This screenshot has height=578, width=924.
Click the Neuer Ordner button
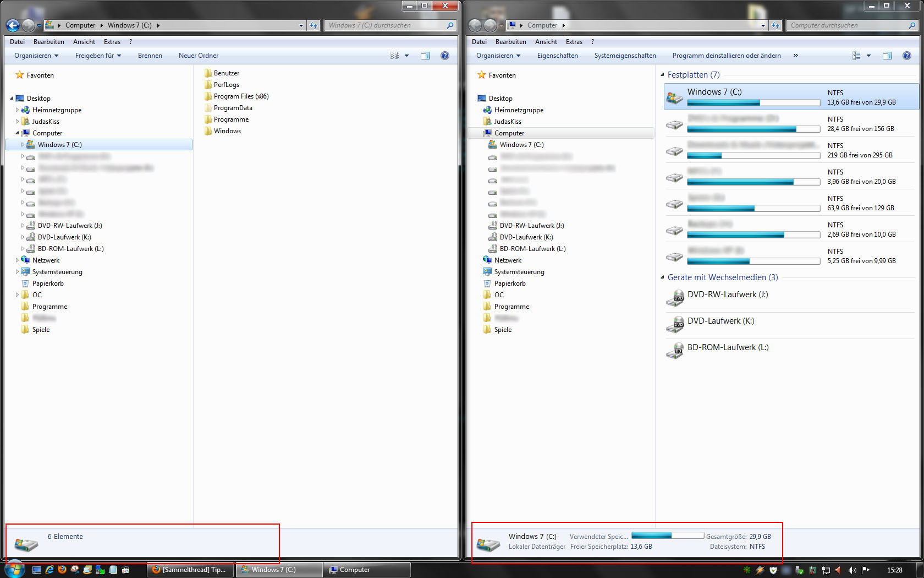click(199, 56)
